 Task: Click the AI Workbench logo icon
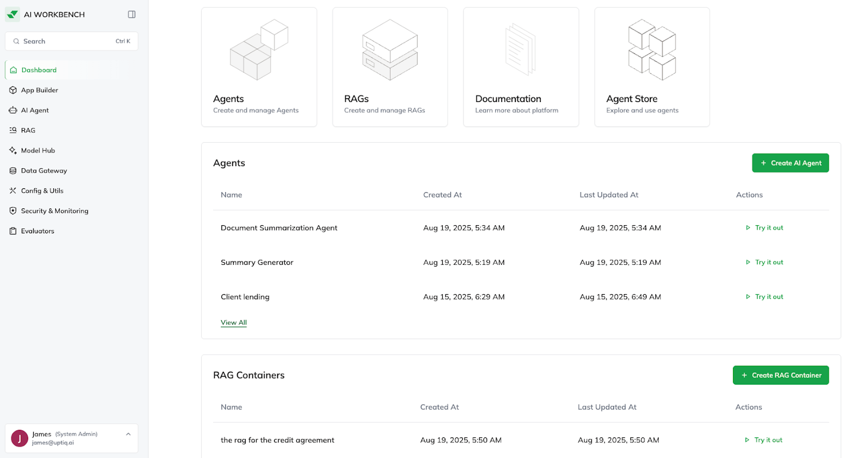[x=12, y=15]
